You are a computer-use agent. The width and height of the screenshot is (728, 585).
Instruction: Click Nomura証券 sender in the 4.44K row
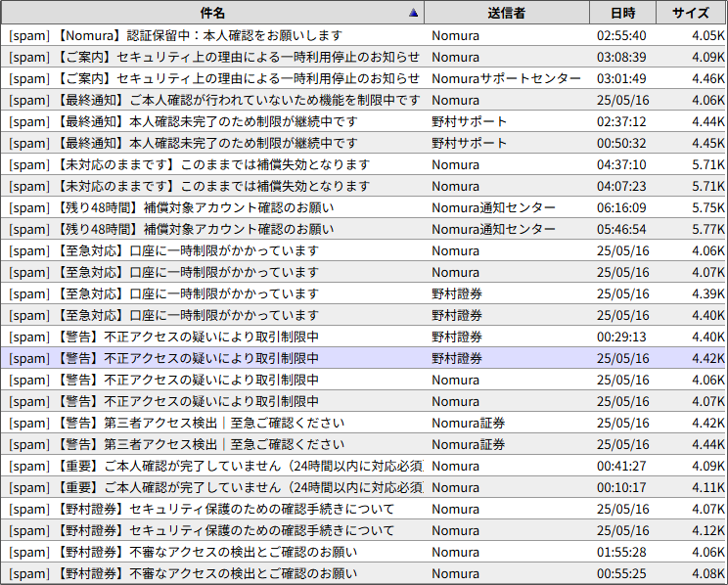point(469,444)
